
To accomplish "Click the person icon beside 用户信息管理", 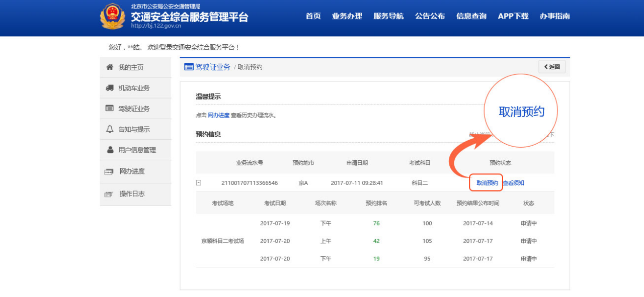I will coord(110,150).
